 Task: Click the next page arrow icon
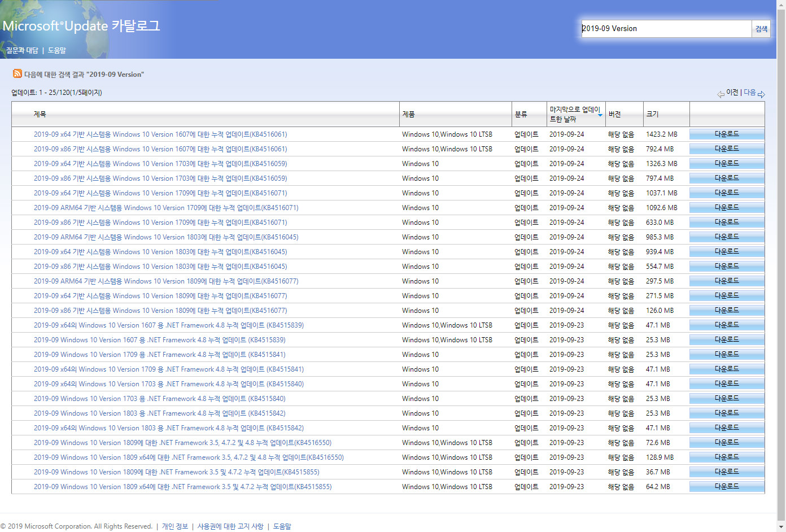click(761, 94)
